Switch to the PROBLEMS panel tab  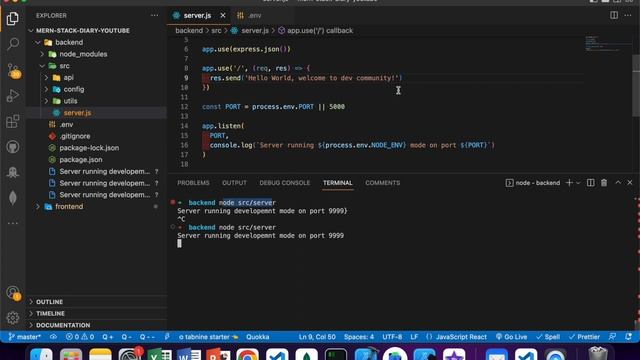click(193, 183)
